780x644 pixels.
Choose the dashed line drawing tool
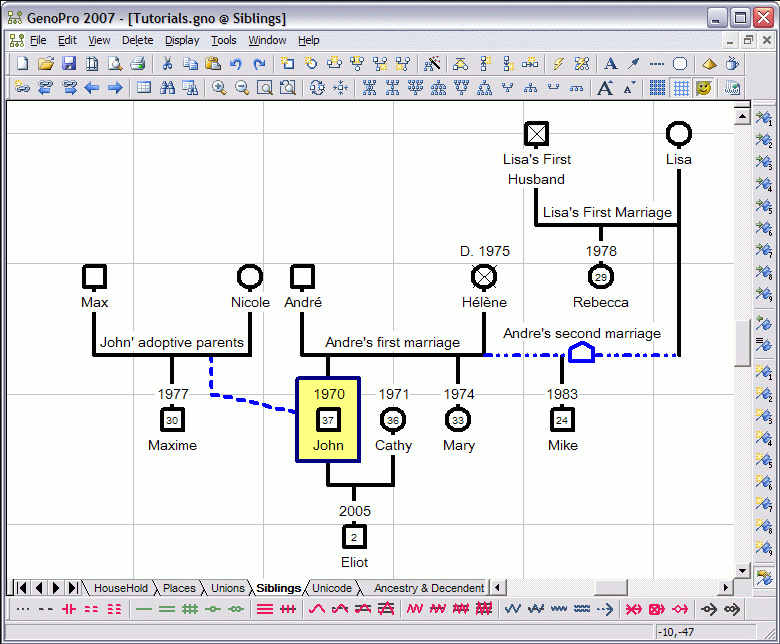657,64
